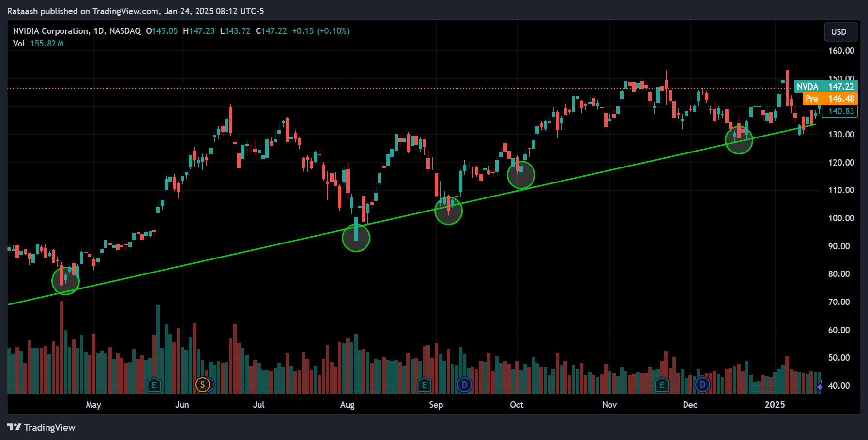Click the Jun label on the time axis
This screenshot has width=868, height=440.
click(182, 405)
